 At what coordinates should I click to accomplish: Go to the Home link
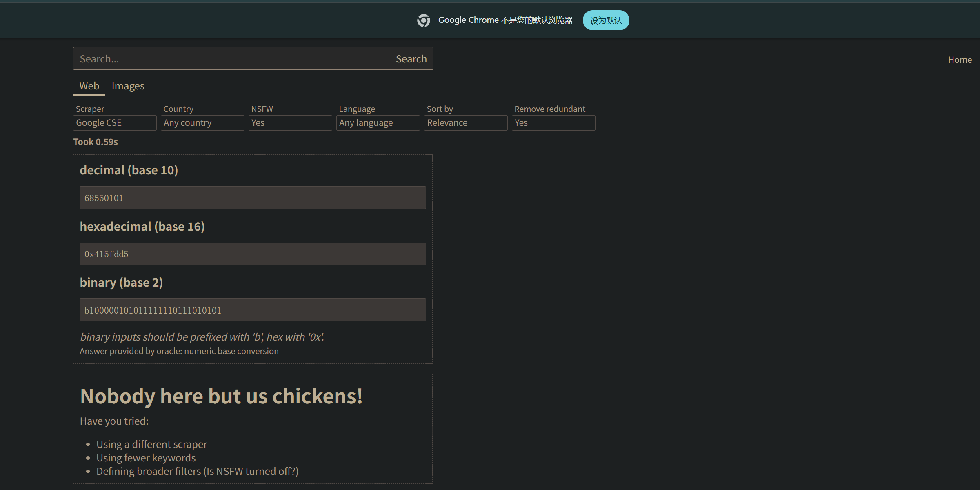tap(960, 60)
